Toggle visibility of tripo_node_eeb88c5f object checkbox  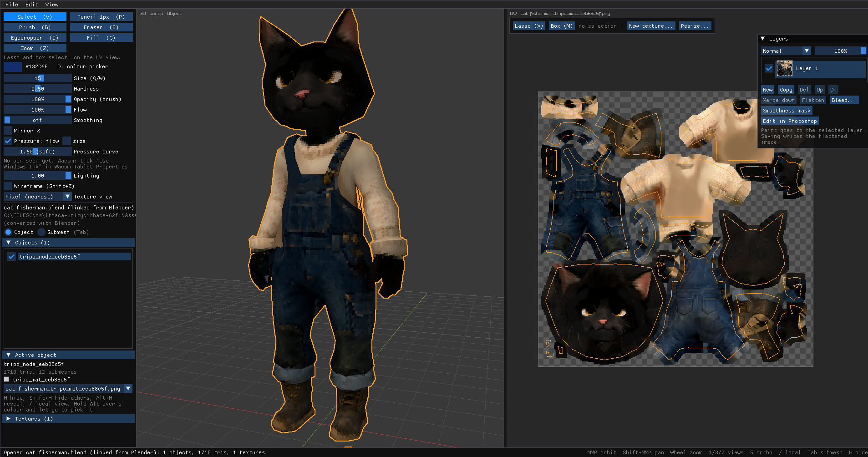[11, 257]
